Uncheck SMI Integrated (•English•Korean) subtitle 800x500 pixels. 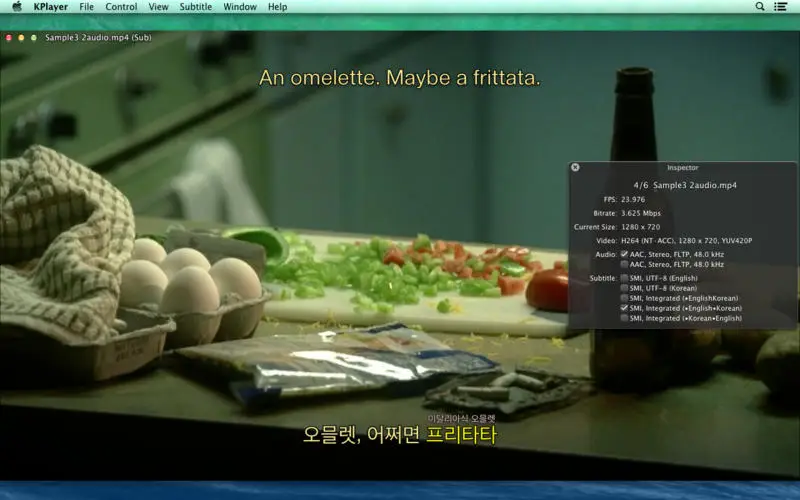pyautogui.click(x=624, y=308)
